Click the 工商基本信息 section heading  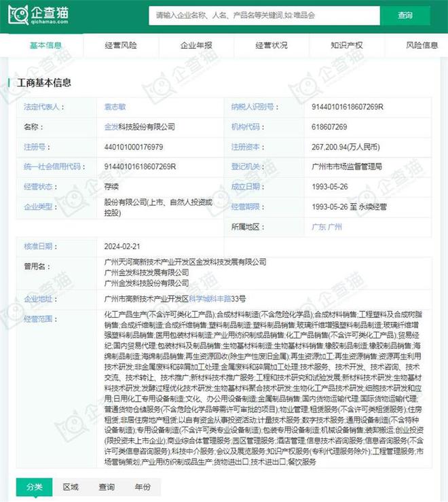[44, 83]
